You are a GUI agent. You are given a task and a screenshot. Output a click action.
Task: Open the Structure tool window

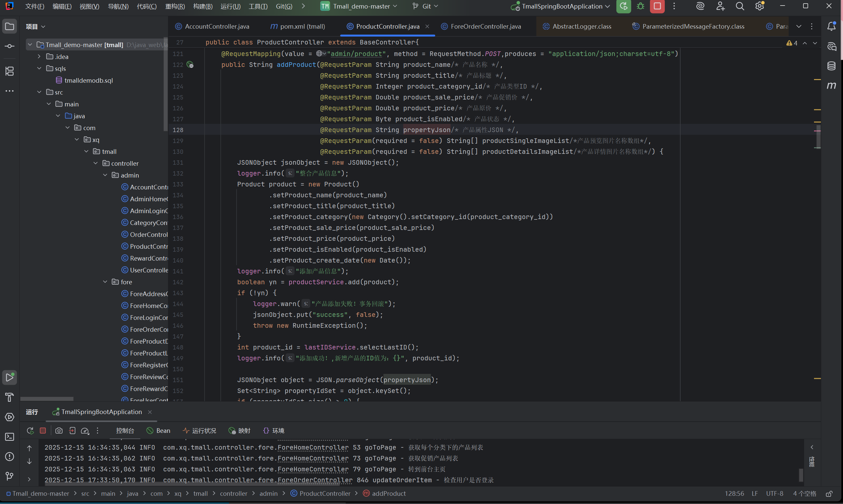pyautogui.click(x=10, y=71)
